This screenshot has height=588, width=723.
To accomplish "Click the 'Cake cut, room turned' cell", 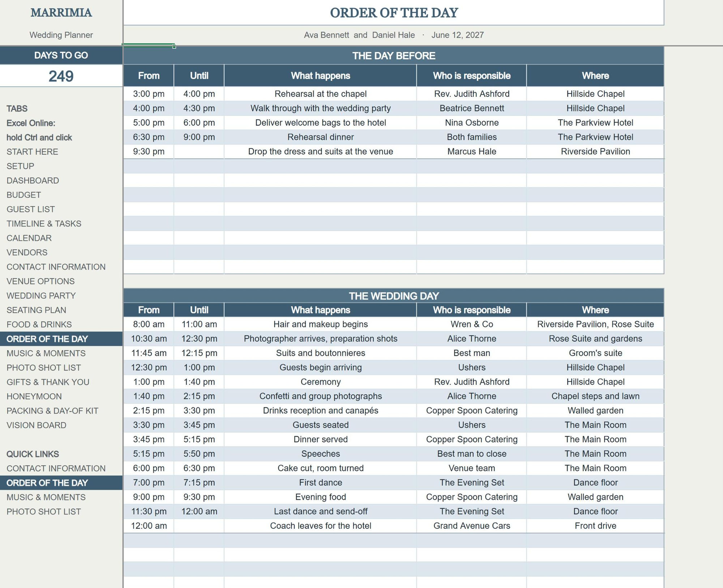I will 320,468.
